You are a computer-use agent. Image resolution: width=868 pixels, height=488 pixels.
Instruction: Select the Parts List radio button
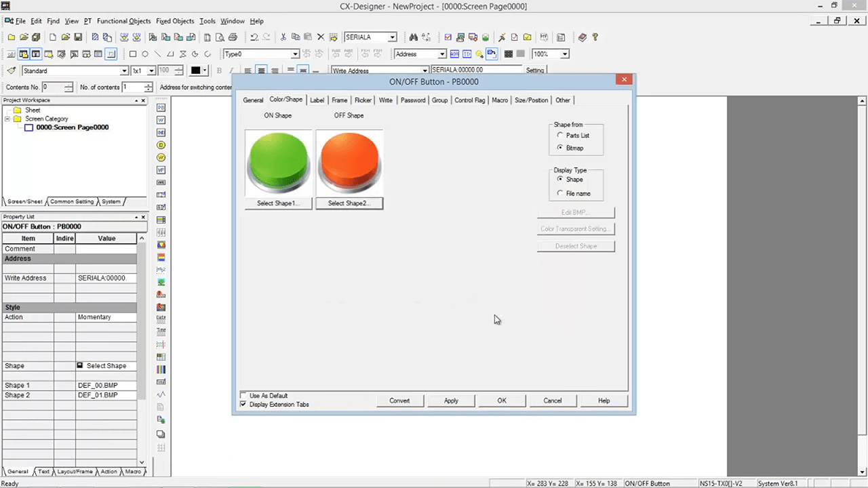560,135
